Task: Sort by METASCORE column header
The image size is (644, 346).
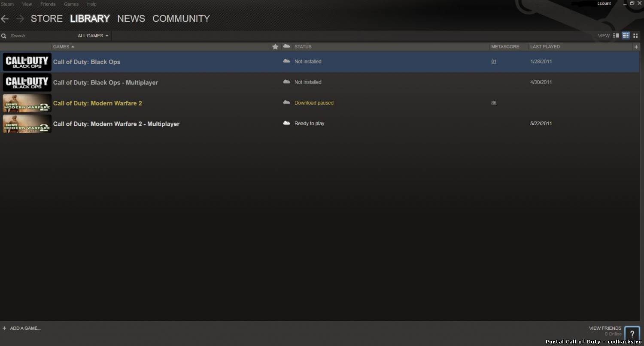Action: point(505,47)
